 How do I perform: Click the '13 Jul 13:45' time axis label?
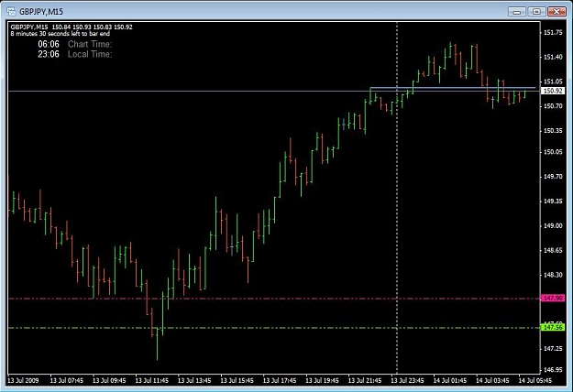[x=194, y=380]
